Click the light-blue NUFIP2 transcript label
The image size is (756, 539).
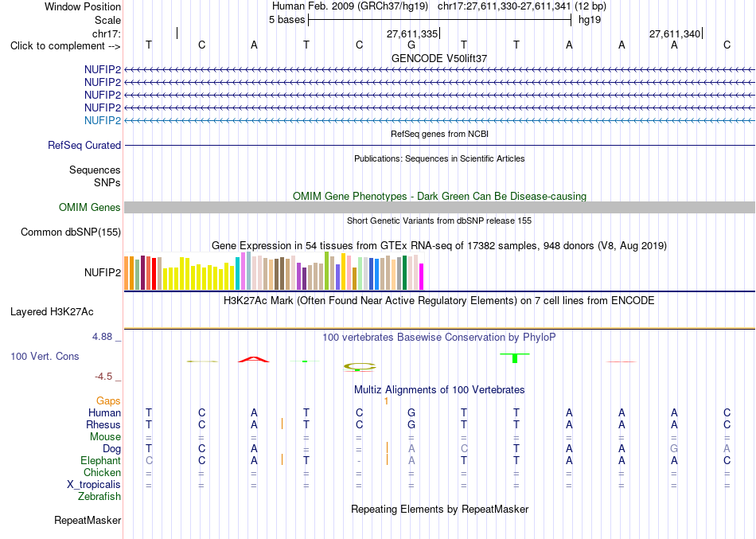pyautogui.click(x=102, y=121)
